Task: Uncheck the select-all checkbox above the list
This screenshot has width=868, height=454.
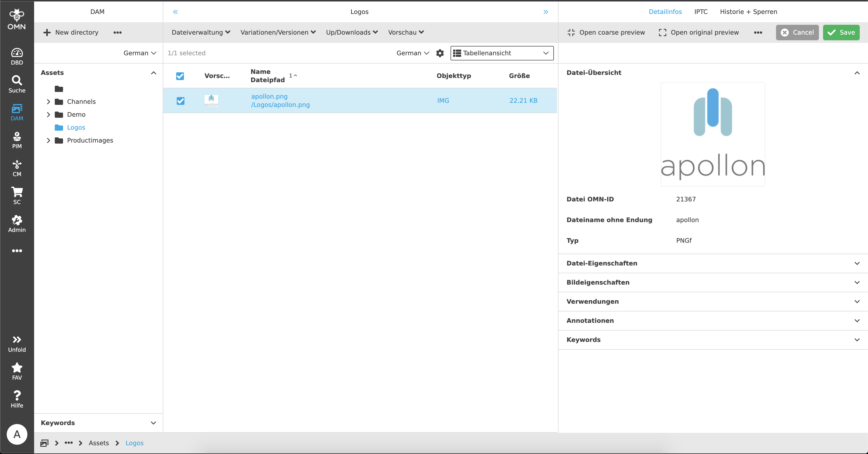Action: pyautogui.click(x=180, y=76)
